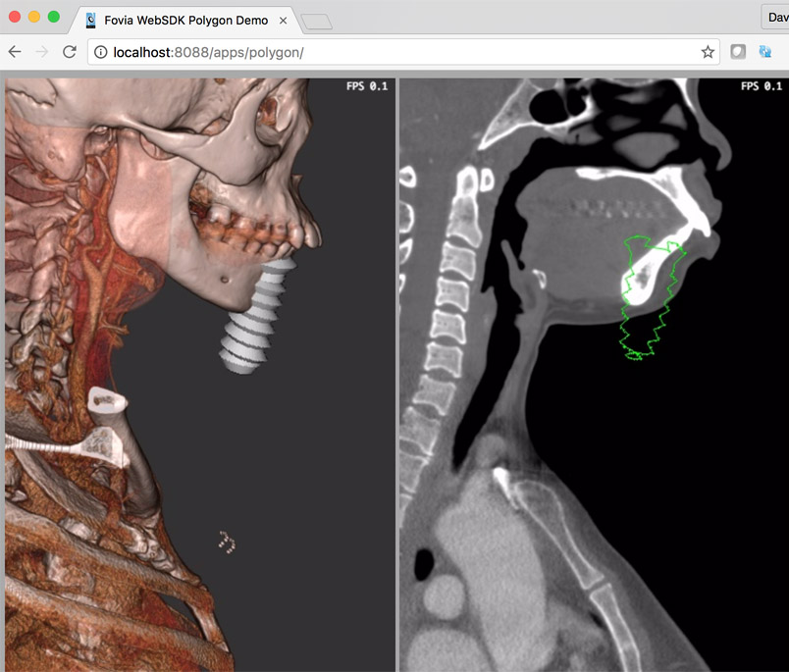
Task: Click the FPS counter in the 3D view
Action: [367, 87]
